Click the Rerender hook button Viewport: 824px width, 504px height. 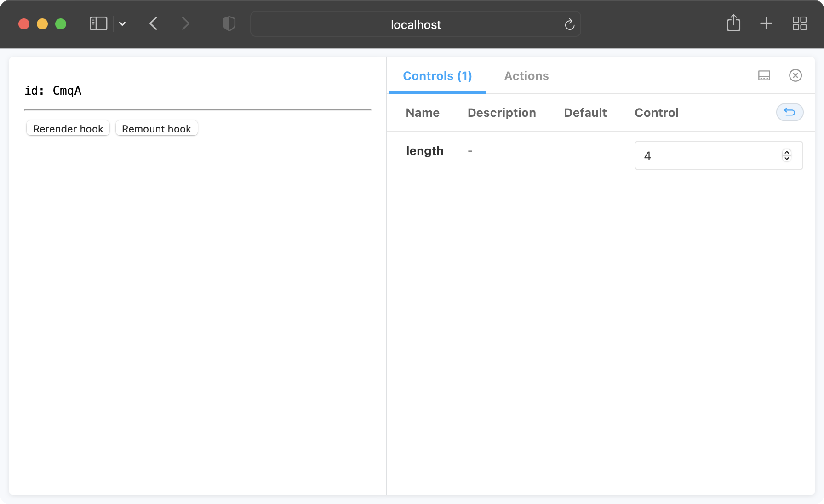pos(67,129)
